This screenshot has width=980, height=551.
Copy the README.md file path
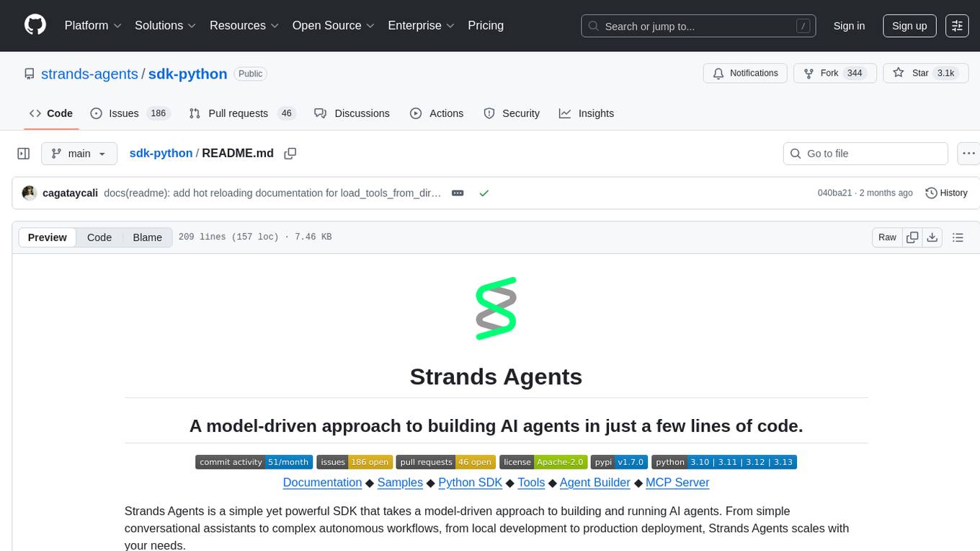click(290, 153)
